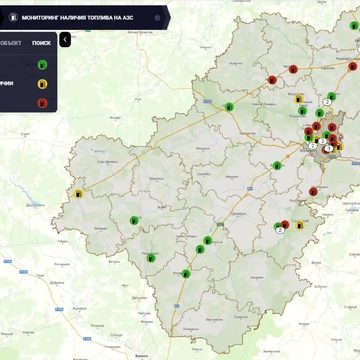Screen dimensions: 360x360
Task: Select the eastern of the two northern red highway markers
Action: pyautogui.click(x=293, y=69)
